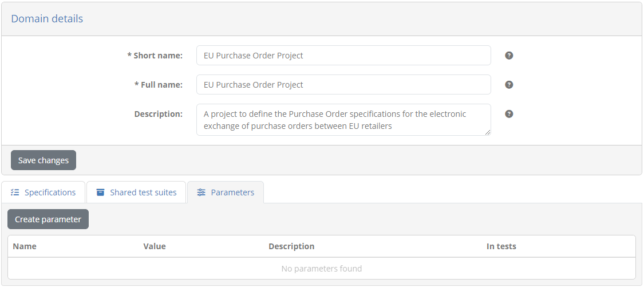Open the Shared test suites tab label
Viewport: 644px width, 287px height.
(143, 192)
